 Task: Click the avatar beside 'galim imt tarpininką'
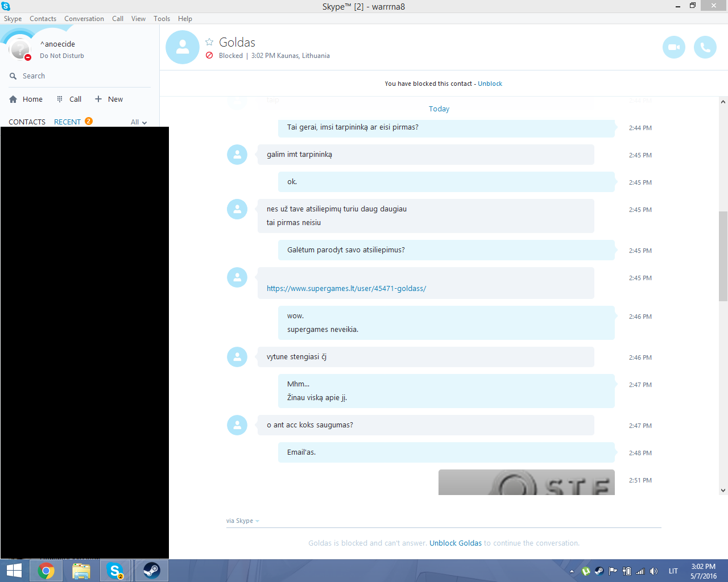tap(237, 155)
